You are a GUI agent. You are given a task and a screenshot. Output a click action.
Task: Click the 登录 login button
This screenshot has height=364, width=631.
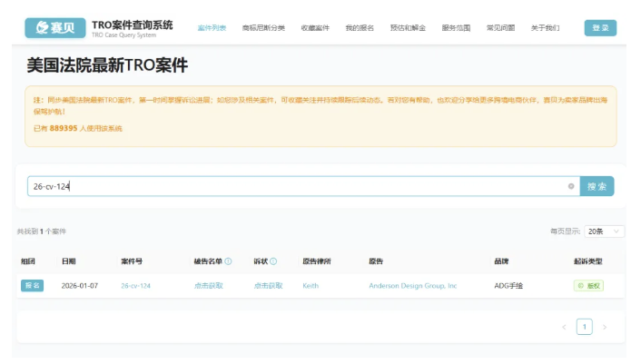(x=600, y=28)
